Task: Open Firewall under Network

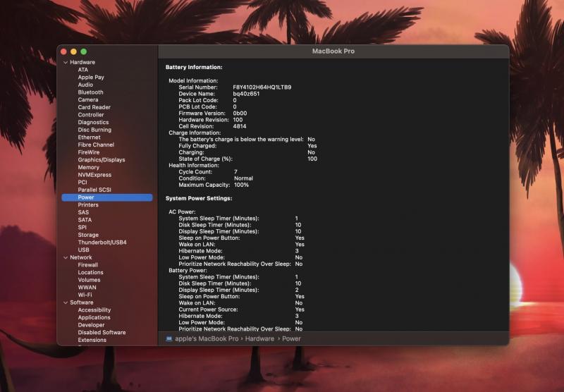Action: coord(87,265)
